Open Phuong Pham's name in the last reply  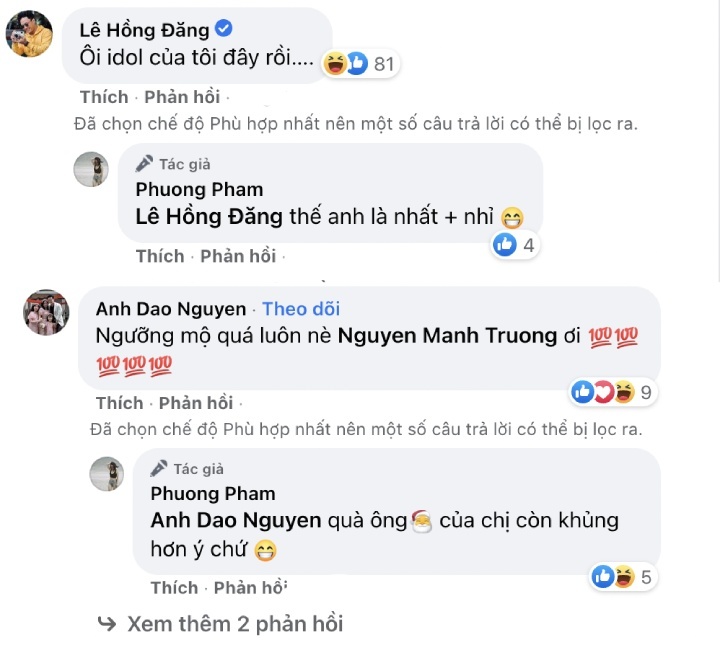(x=213, y=494)
